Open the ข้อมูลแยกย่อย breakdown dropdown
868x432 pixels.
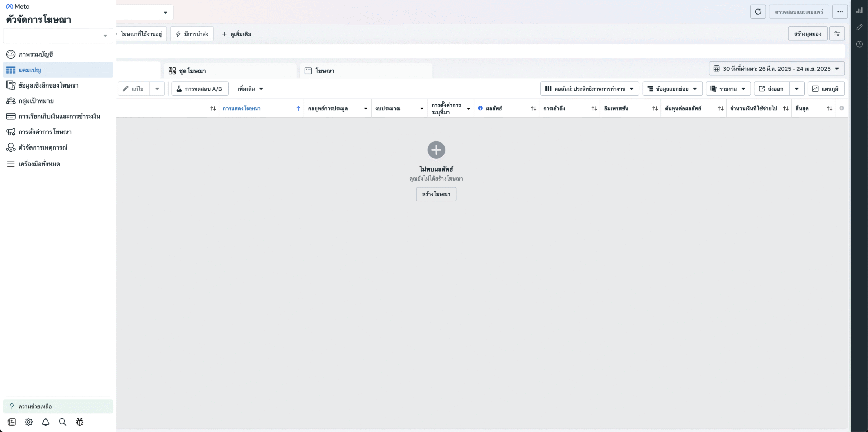coord(672,89)
